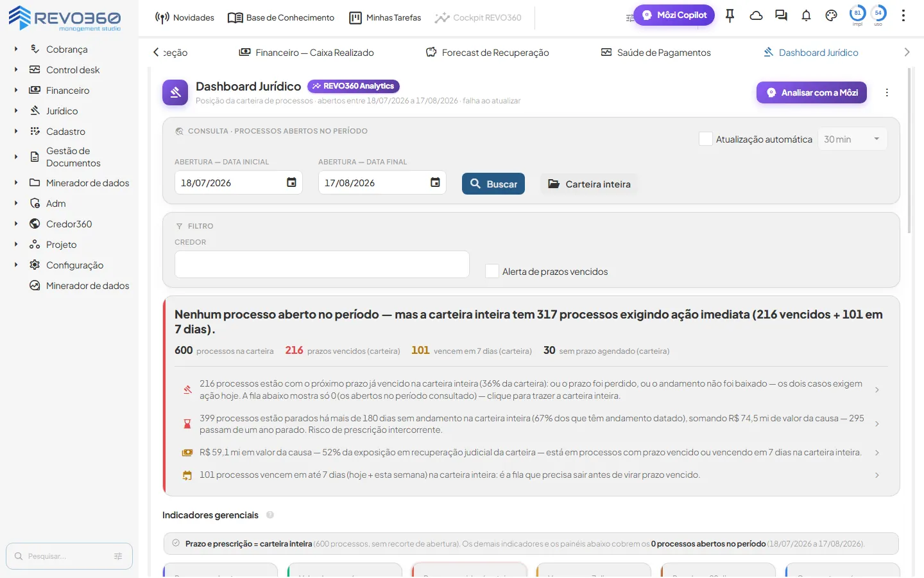Expand Gestão de Documentos section
The image size is (924, 578).
(x=16, y=157)
